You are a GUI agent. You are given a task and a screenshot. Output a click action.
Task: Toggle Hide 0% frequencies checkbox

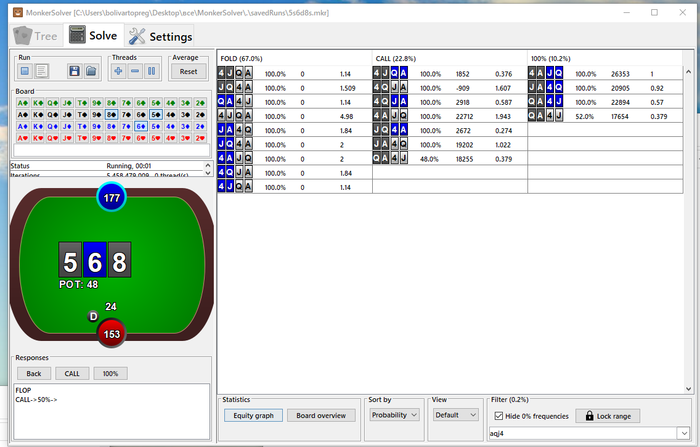[499, 416]
